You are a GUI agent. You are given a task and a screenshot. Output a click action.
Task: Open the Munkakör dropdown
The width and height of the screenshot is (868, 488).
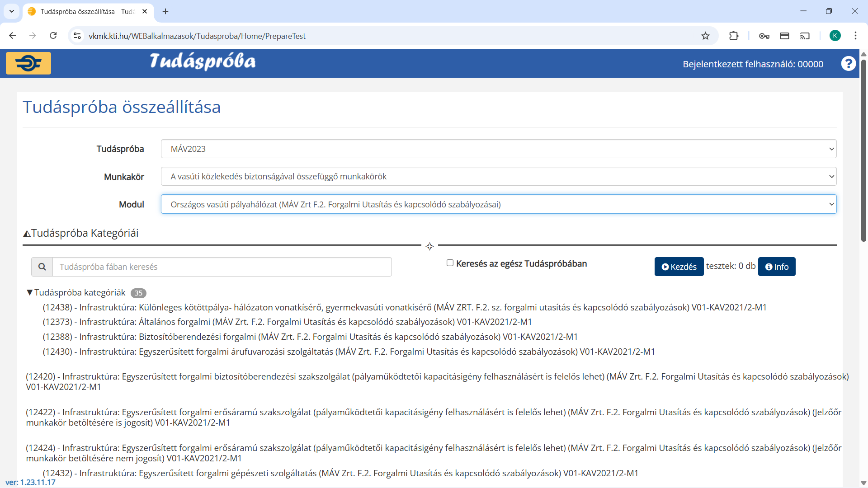[x=498, y=177]
